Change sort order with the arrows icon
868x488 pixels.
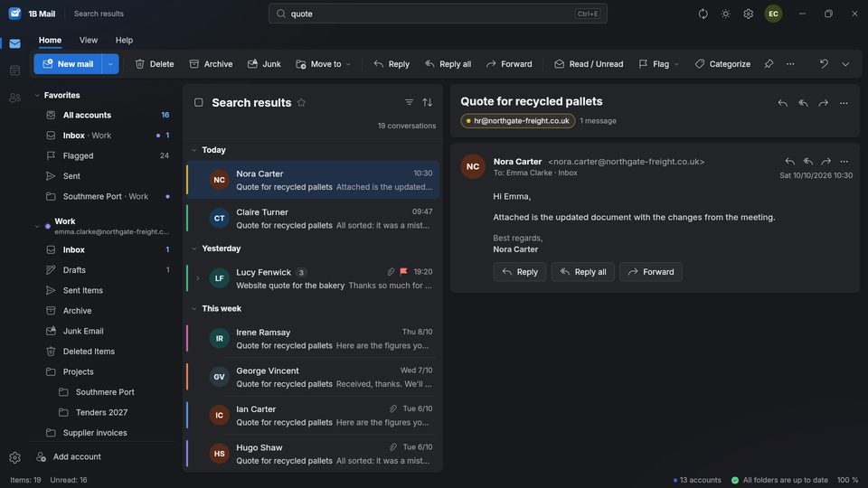pyautogui.click(x=428, y=102)
